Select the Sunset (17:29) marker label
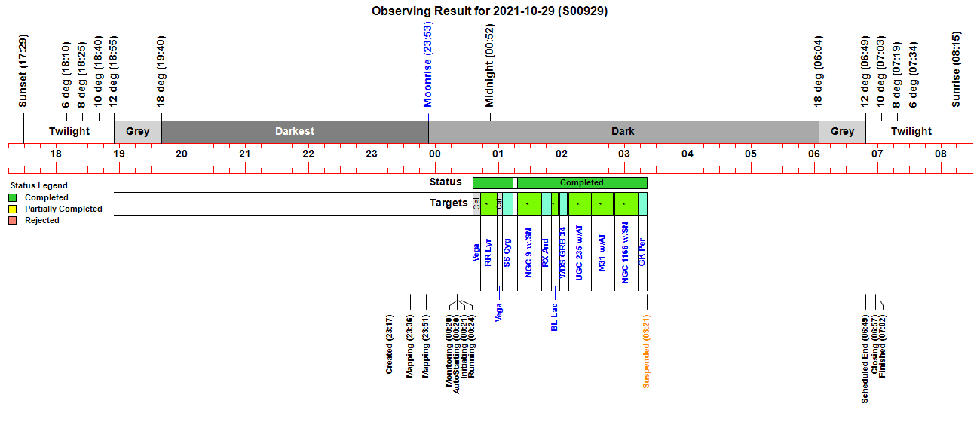The height and width of the screenshot is (422, 980). coord(23,72)
